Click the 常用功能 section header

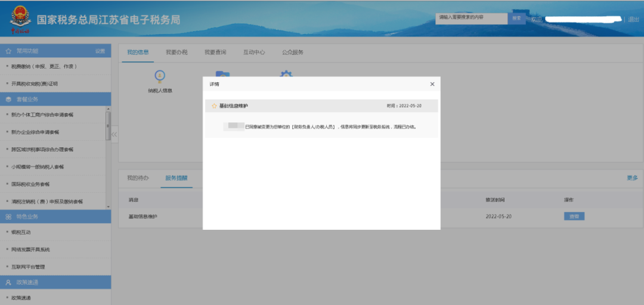coord(55,51)
